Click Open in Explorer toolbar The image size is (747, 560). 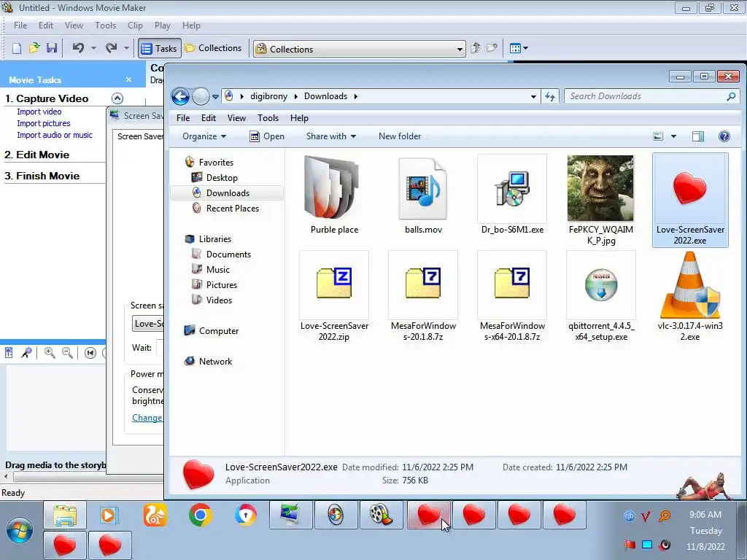click(267, 136)
